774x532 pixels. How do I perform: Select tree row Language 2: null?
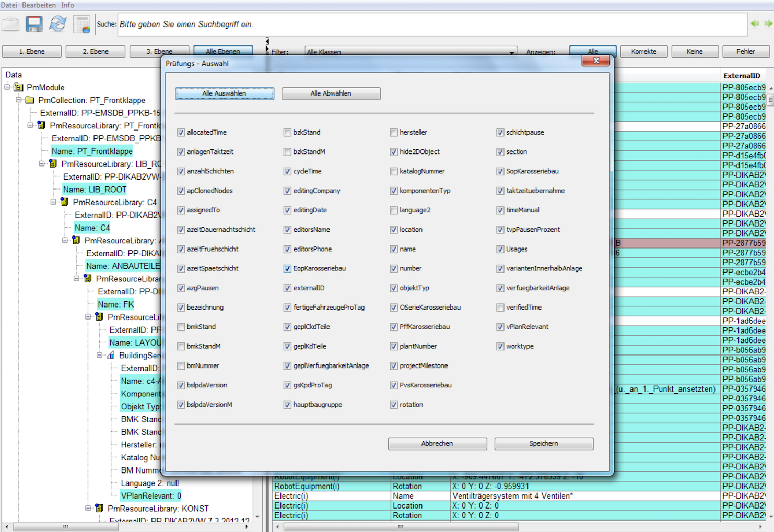150,483
